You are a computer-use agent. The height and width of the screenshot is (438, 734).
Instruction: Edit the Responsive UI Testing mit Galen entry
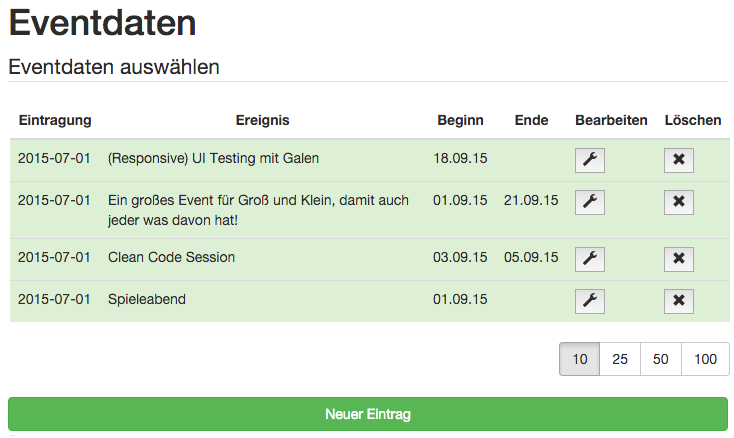[x=590, y=161]
